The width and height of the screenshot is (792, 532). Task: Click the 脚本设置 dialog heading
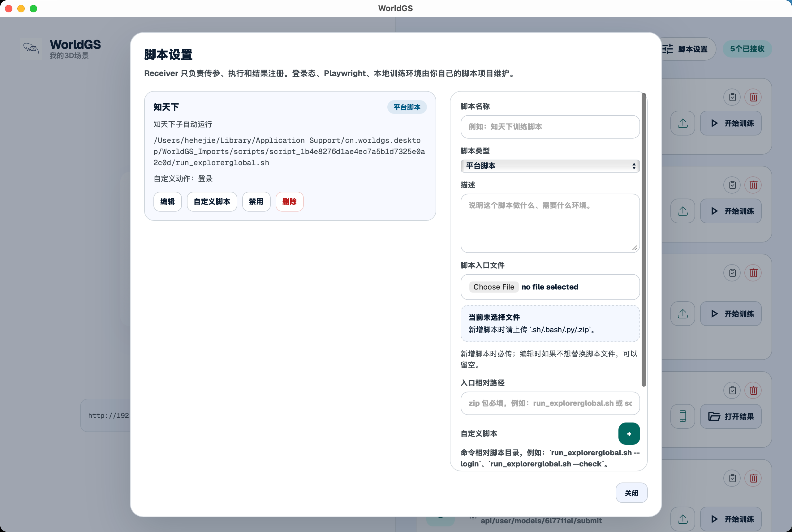168,55
